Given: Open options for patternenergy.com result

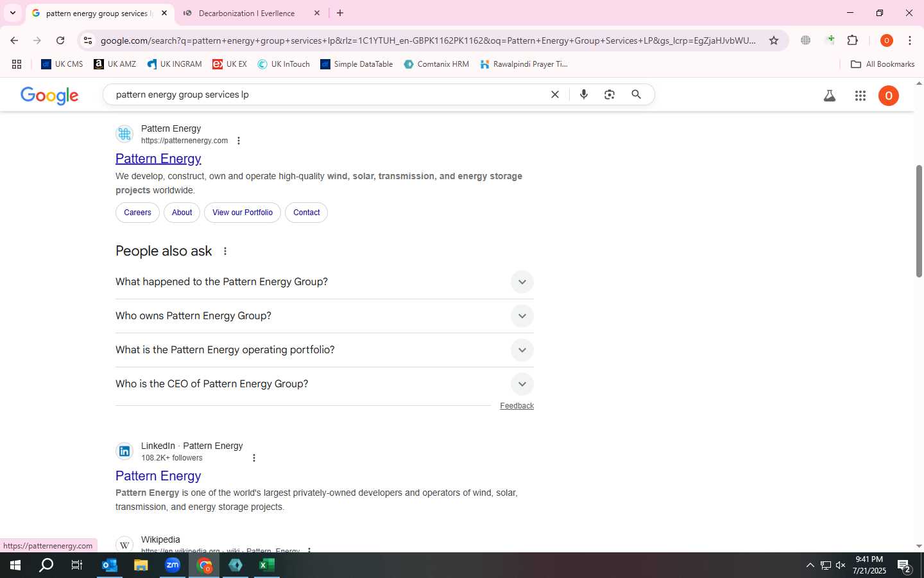Looking at the screenshot, I should pyautogui.click(x=239, y=141).
